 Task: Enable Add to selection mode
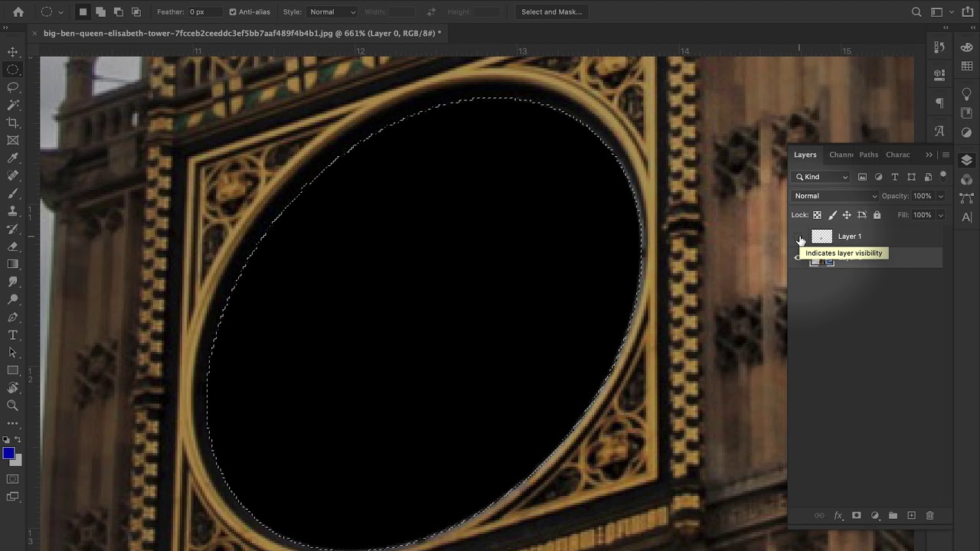(x=100, y=11)
